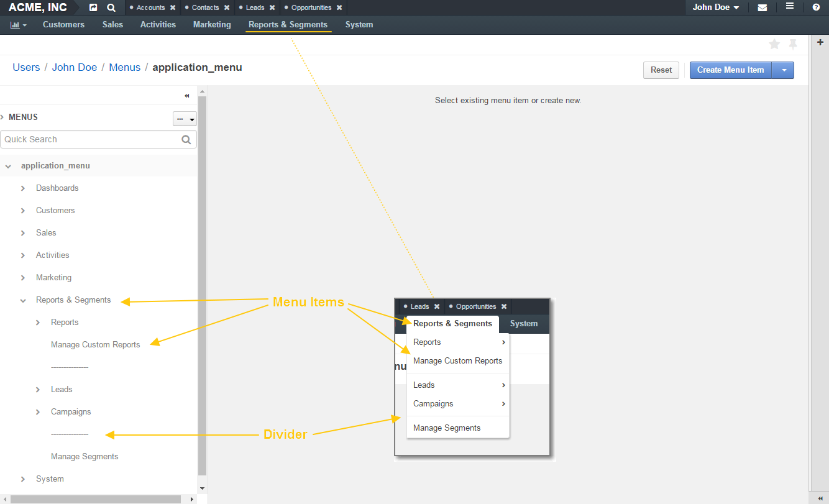Expand the System tree node
Image resolution: width=829 pixels, height=504 pixels.
(22, 479)
